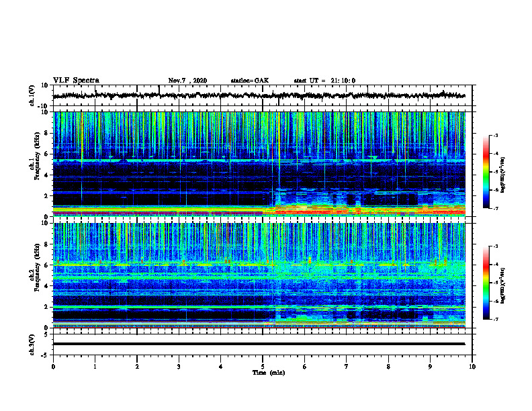Click the ch.1 voltage waveform trace
Viewport: 532px width, 411px height.
[259, 95]
